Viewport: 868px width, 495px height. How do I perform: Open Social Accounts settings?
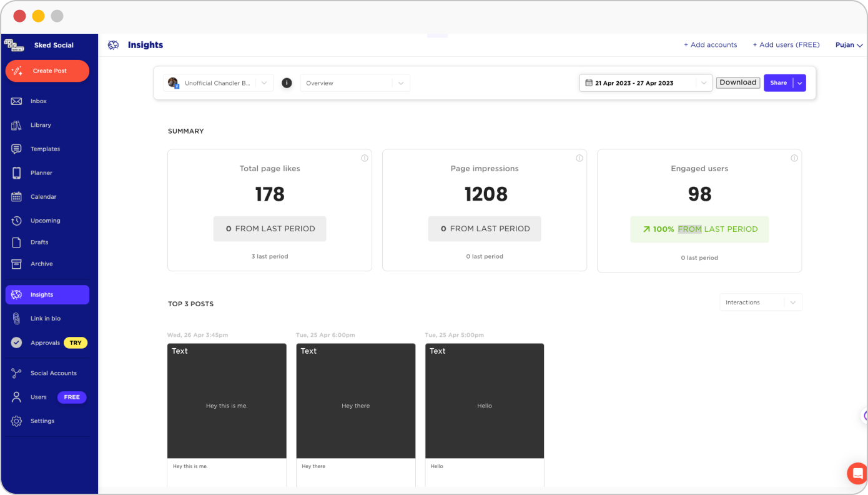(54, 372)
